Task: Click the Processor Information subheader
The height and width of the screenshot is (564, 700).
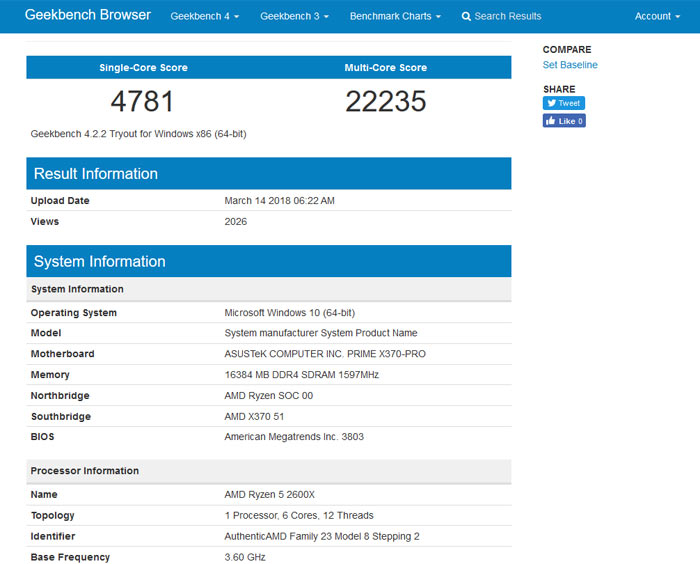Action: click(269, 471)
